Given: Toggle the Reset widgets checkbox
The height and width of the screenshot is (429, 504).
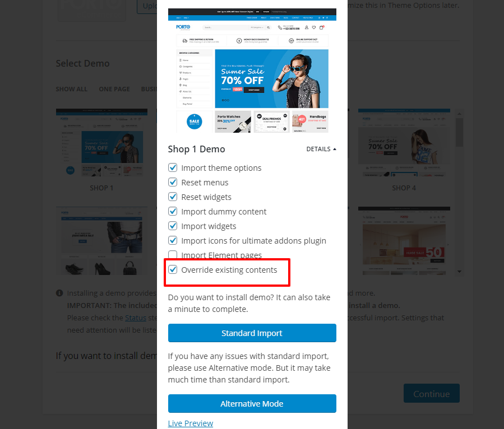Looking at the screenshot, I should pos(173,197).
